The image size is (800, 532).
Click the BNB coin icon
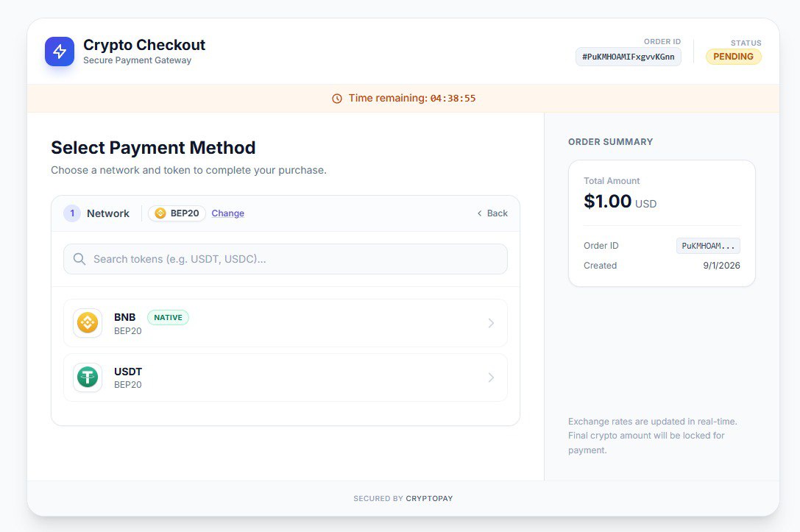[88, 323]
